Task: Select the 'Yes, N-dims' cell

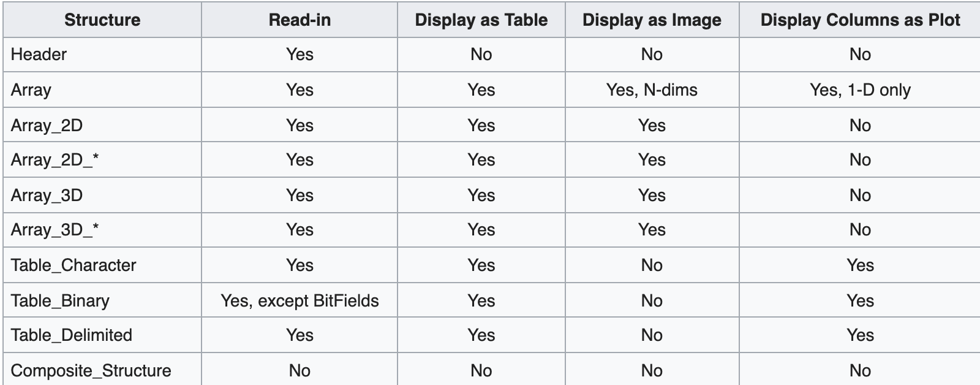Action: [652, 90]
